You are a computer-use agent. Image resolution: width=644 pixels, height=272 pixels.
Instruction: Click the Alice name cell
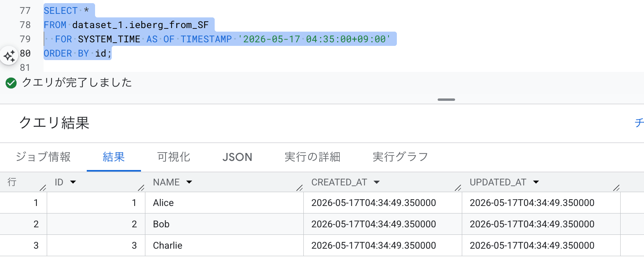tap(224, 203)
